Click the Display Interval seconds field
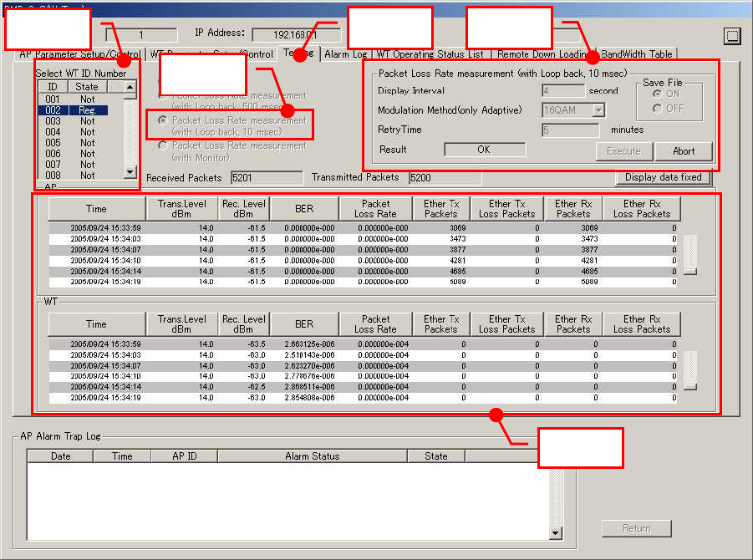The height and width of the screenshot is (560, 753). pos(562,91)
